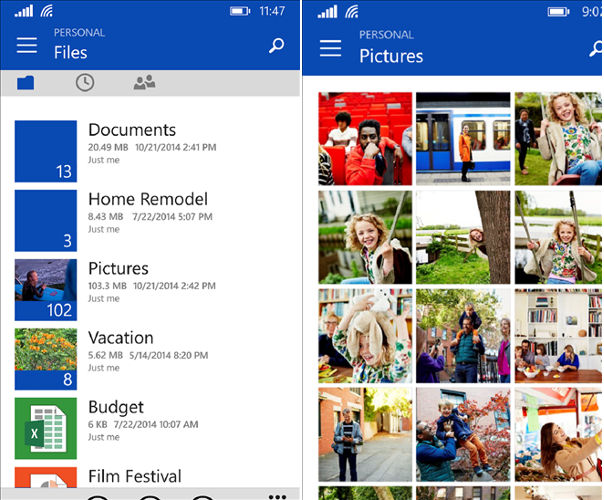Click the '10/21/2014 2:41 PM' date

pos(176,147)
